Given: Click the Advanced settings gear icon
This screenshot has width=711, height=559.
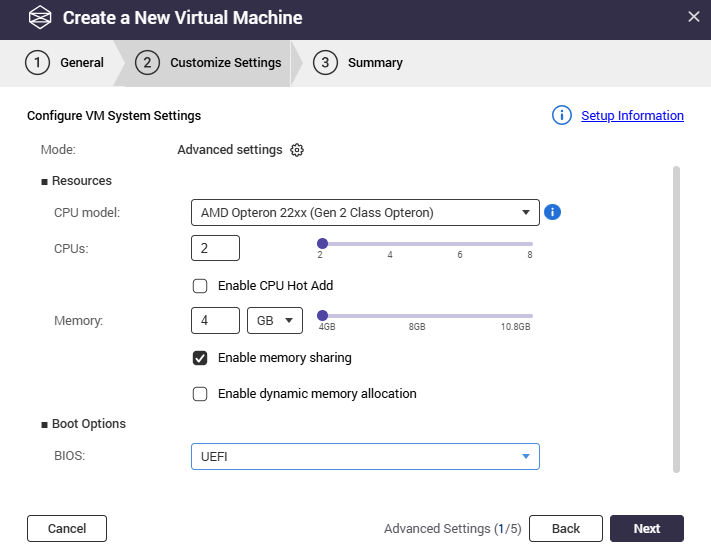Looking at the screenshot, I should (297, 150).
